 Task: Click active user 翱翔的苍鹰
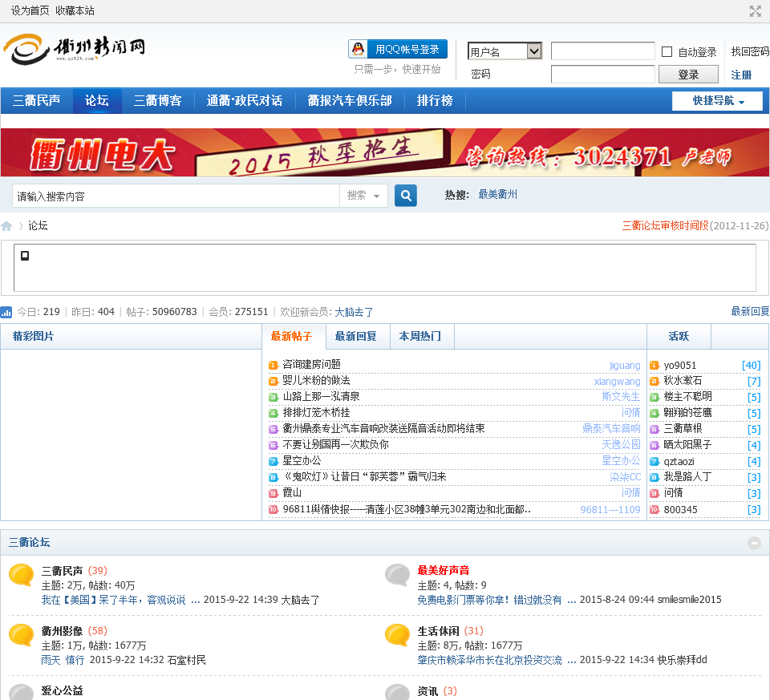[x=687, y=413]
